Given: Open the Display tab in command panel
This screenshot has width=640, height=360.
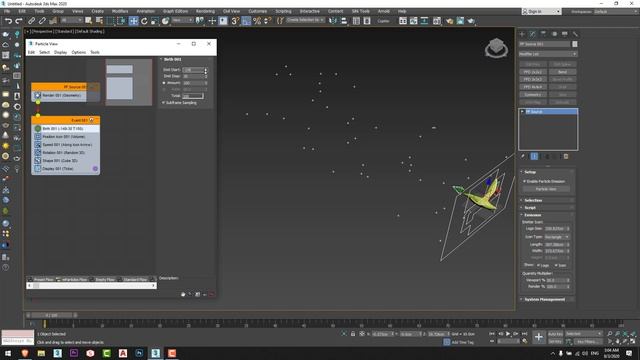Looking at the screenshot, I should [564, 34].
